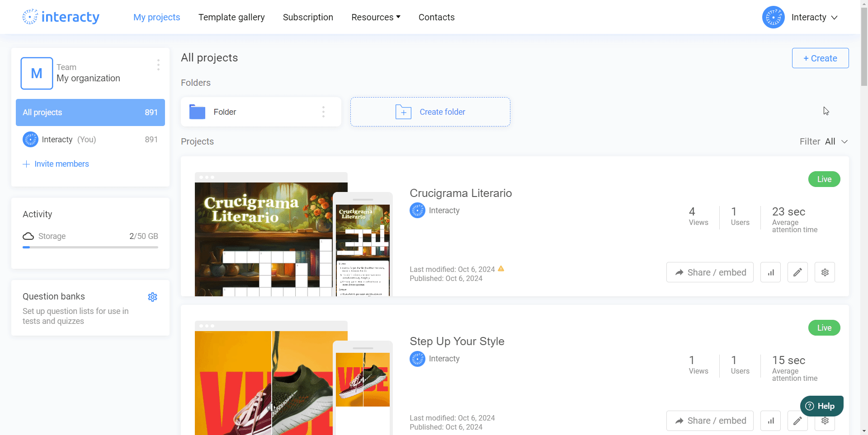Image resolution: width=868 pixels, height=435 pixels.
Task: Open the Contacts page
Action: pyautogui.click(x=436, y=17)
